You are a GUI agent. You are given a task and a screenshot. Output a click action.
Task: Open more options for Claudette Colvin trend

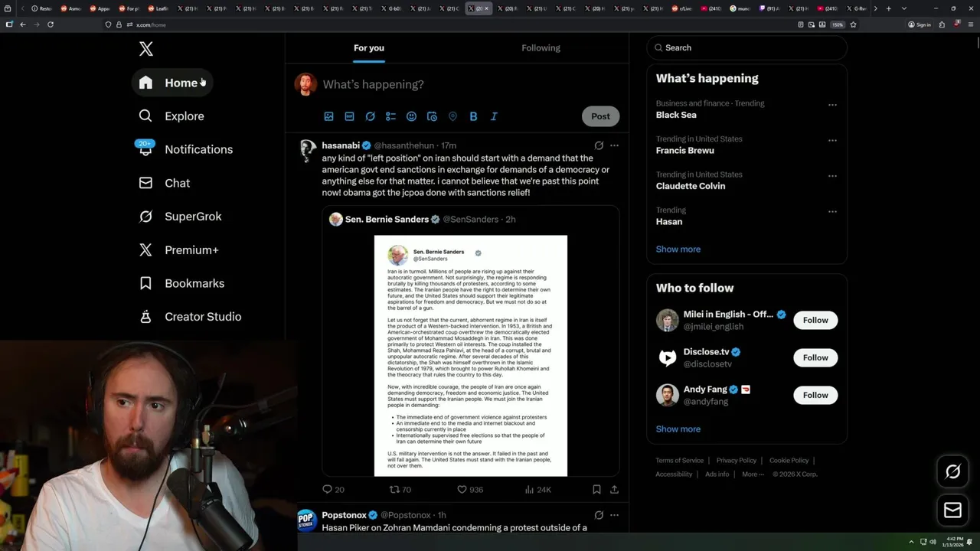coord(832,176)
